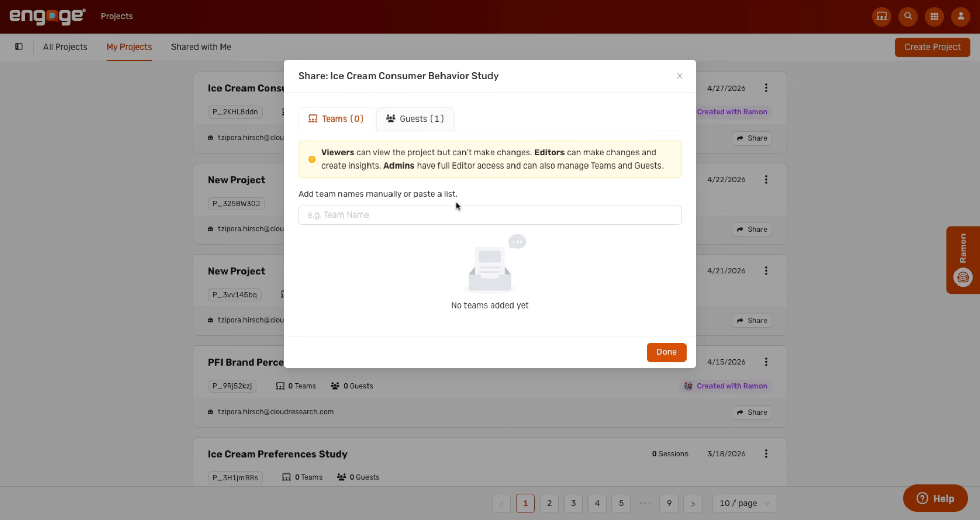The height and width of the screenshot is (520, 980).
Task: Open more options for Ice Cream Preferences Study
Action: [x=766, y=454]
